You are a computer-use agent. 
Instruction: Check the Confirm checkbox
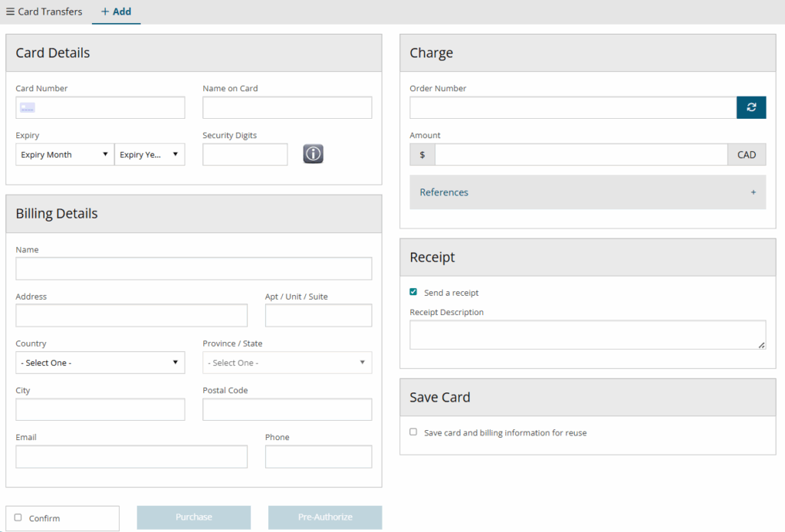pos(18,517)
